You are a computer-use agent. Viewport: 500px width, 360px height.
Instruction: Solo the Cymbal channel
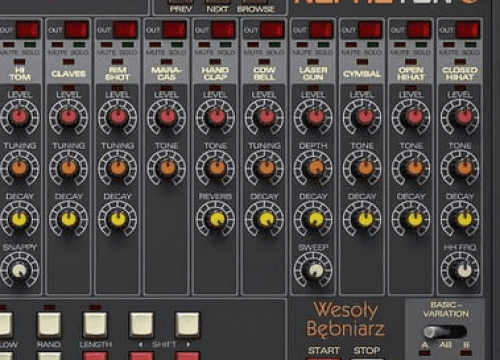[373, 45]
